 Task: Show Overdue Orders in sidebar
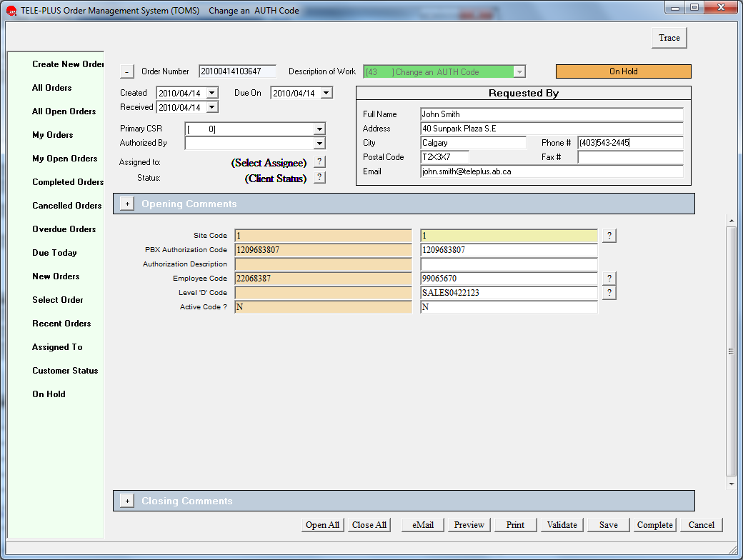click(x=64, y=229)
